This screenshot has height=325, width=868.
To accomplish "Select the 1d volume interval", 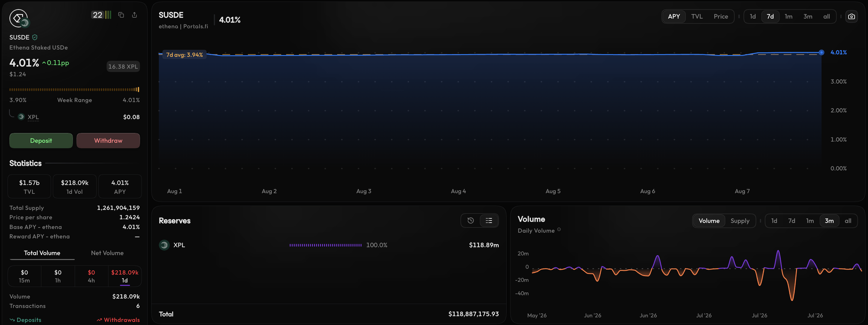I will [x=125, y=276].
